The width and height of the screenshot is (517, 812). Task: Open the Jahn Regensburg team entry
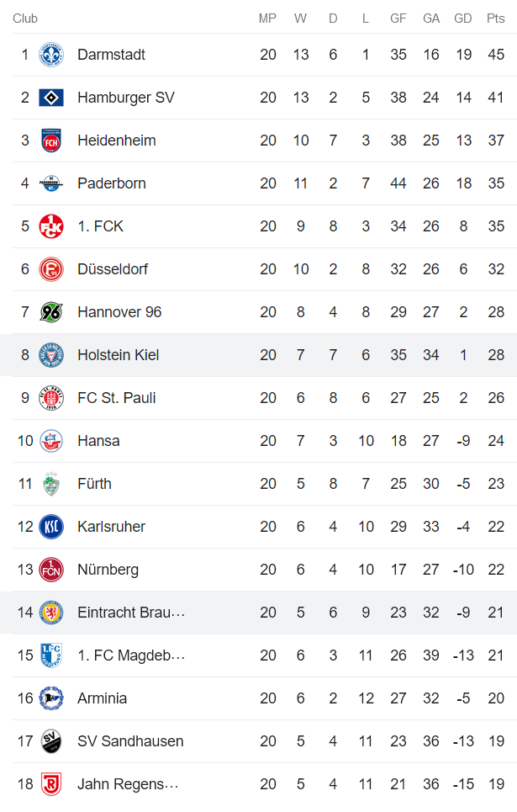coord(128,784)
